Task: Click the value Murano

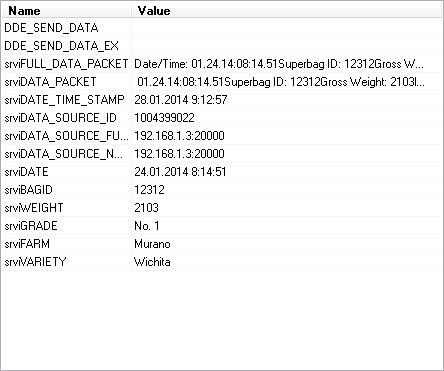Action: pyautogui.click(x=152, y=244)
